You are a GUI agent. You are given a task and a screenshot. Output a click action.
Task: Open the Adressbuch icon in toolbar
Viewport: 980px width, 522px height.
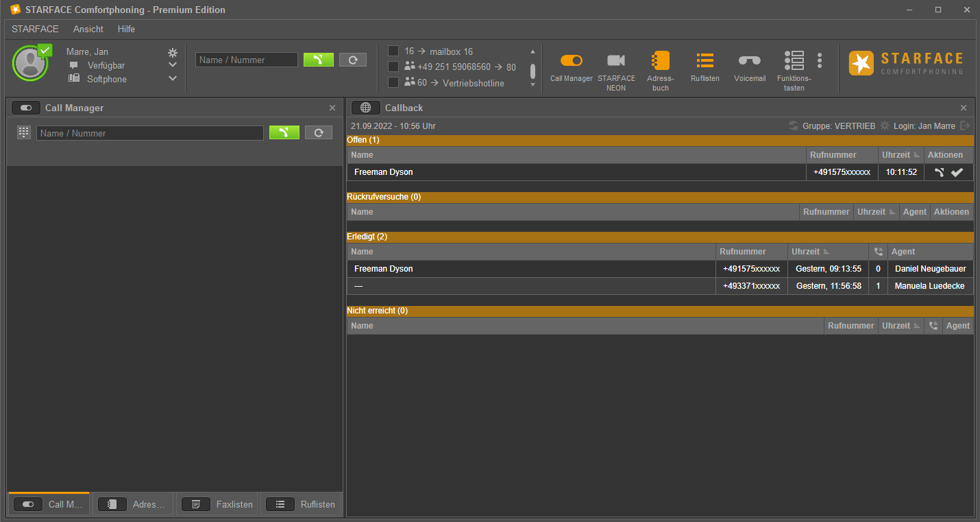(661, 62)
